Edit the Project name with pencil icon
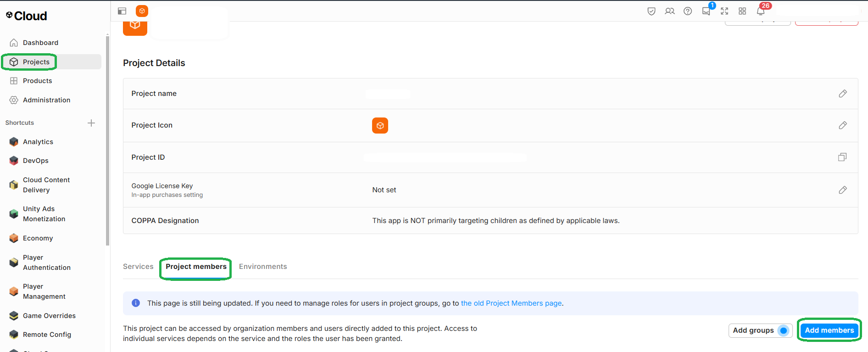The width and height of the screenshot is (868, 352). pos(843,94)
